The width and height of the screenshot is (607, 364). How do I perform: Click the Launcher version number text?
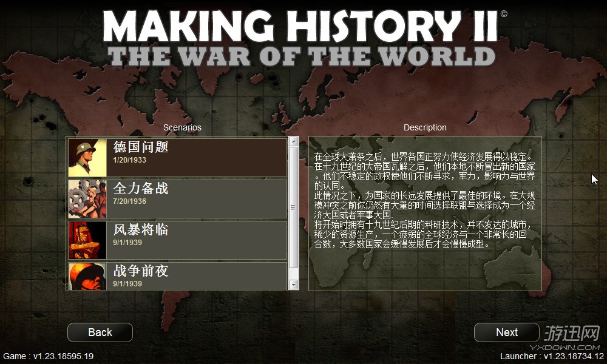click(552, 356)
